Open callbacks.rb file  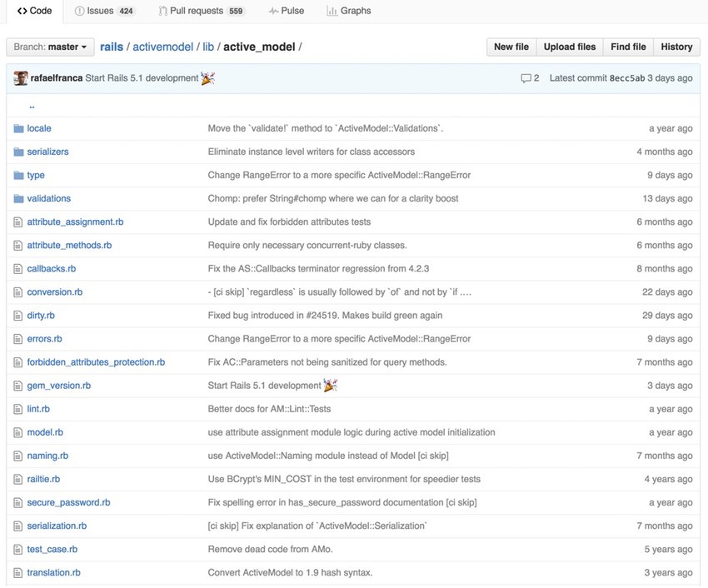(x=52, y=269)
